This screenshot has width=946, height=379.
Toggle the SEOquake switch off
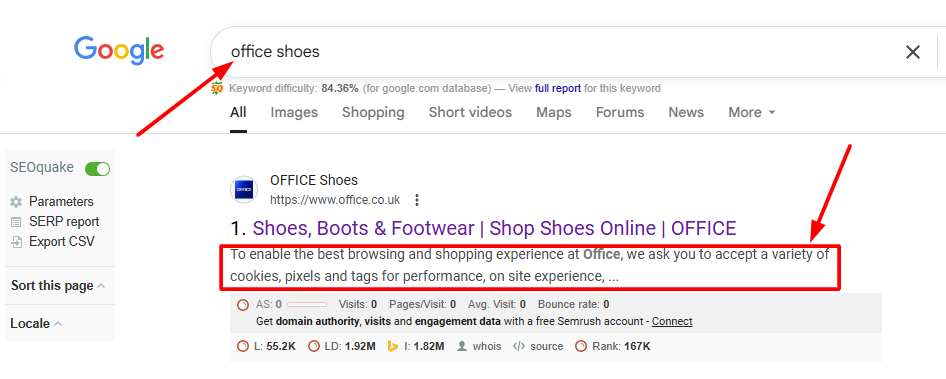98,168
